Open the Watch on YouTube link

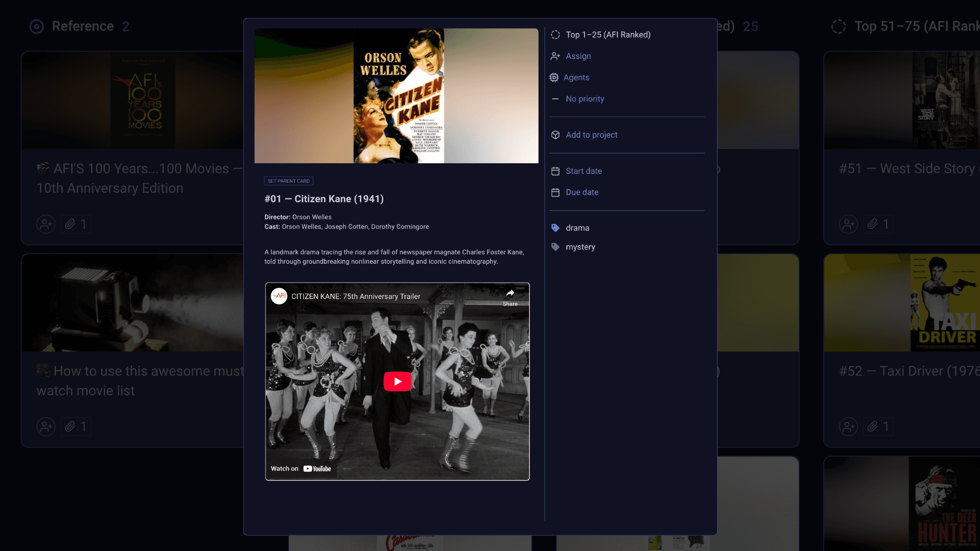click(x=301, y=468)
